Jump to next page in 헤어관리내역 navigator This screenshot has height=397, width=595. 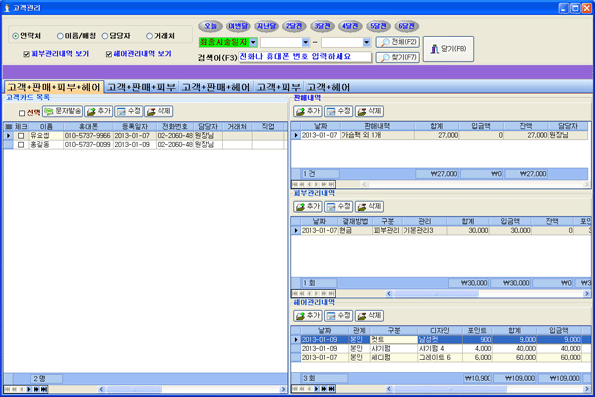324,389
